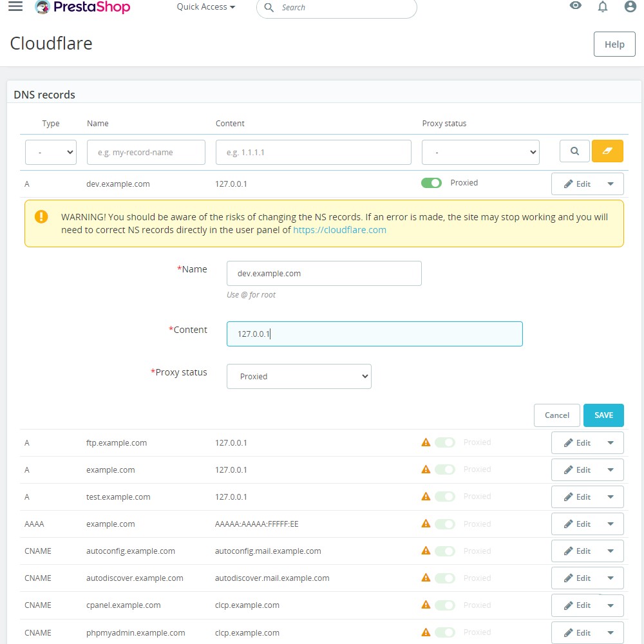Click the Proxy status column header

coord(444,123)
